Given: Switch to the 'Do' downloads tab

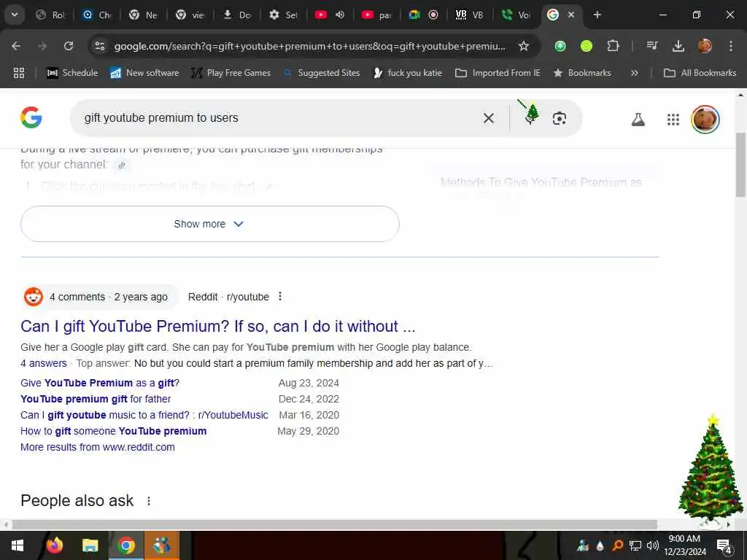Looking at the screenshot, I should pyautogui.click(x=237, y=15).
